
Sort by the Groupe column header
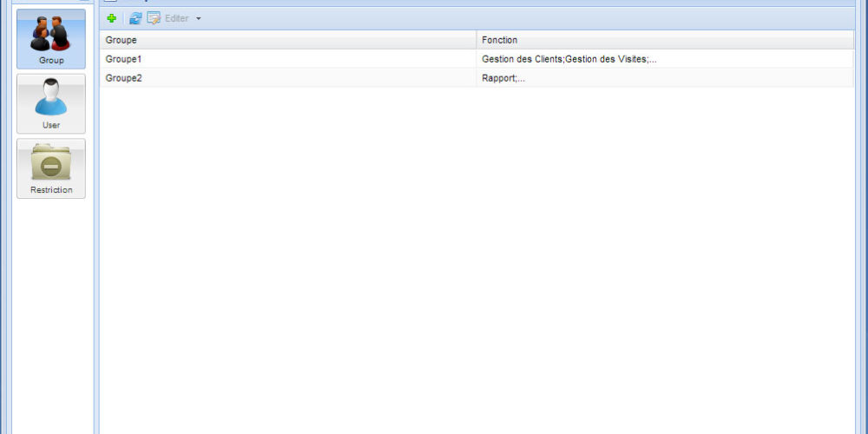286,40
